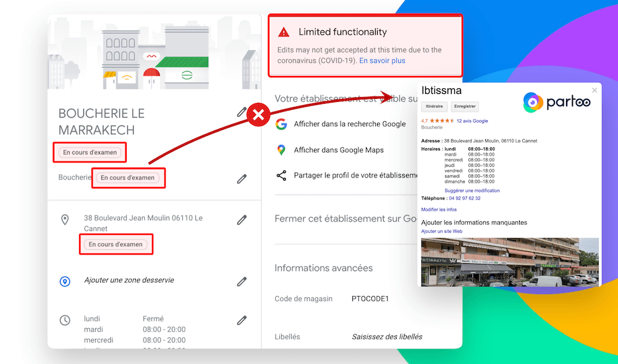Screen dimensions: 618x364
Task: Click Ajouter une zone desservie text
Action: (x=129, y=280)
